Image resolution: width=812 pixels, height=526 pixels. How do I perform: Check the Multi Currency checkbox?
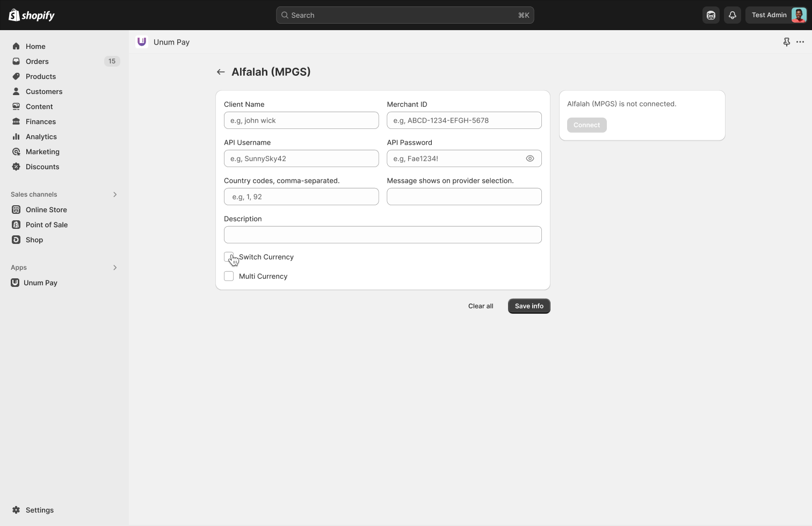click(x=229, y=276)
